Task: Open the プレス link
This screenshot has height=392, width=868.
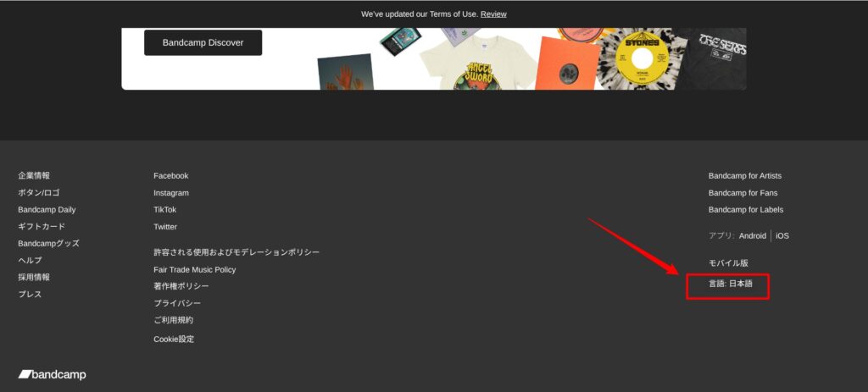Action: (30, 294)
